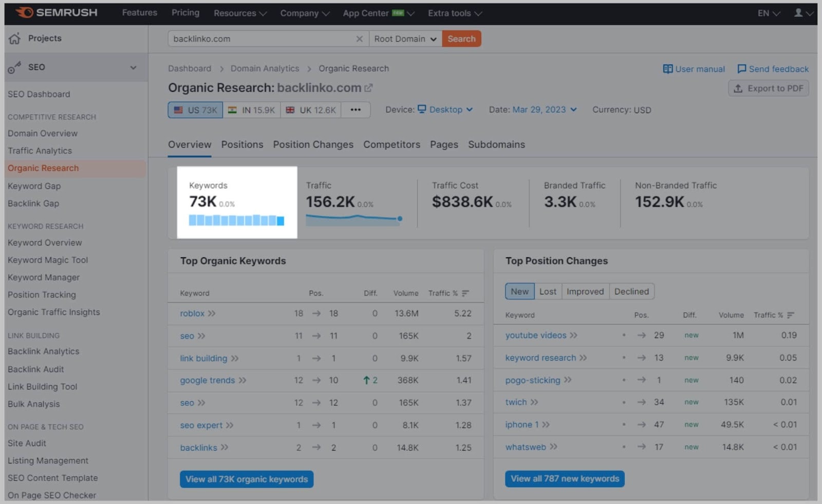Click the Export to PDF upload icon
The width and height of the screenshot is (822, 504).
(x=738, y=88)
